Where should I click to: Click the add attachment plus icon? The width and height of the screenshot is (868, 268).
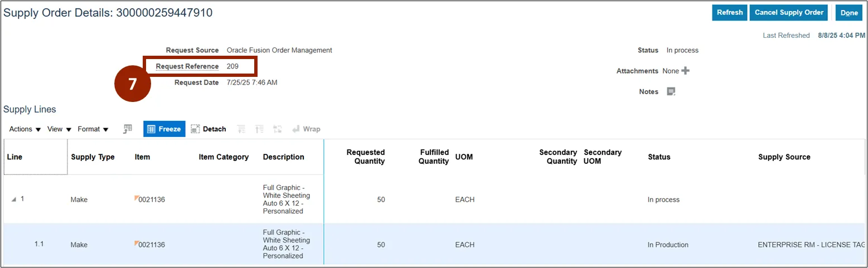[686, 71]
